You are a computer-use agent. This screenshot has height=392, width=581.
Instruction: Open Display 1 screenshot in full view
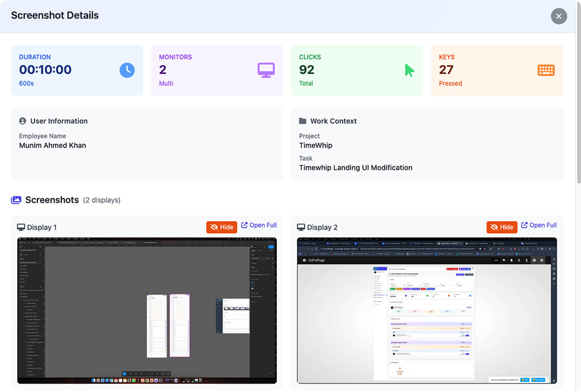(x=259, y=225)
